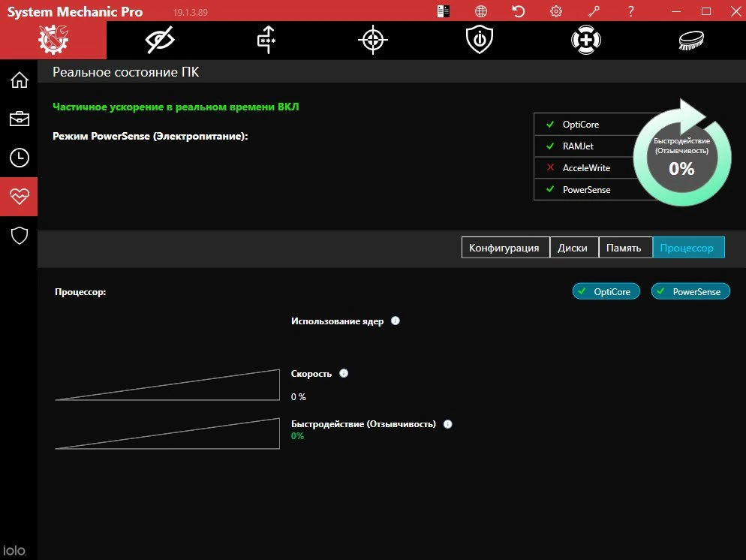Open the System Shield power tab
This screenshot has height=560, width=746.
pyautogui.click(x=480, y=40)
